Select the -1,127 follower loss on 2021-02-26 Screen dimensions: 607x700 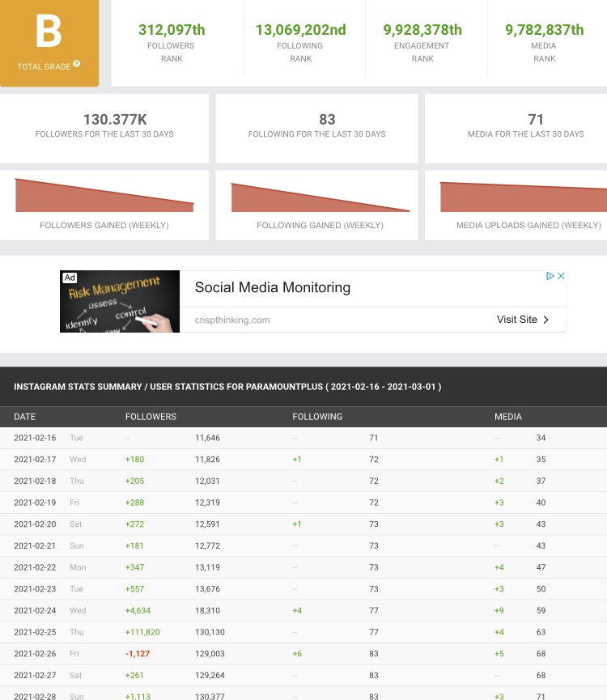(138, 654)
